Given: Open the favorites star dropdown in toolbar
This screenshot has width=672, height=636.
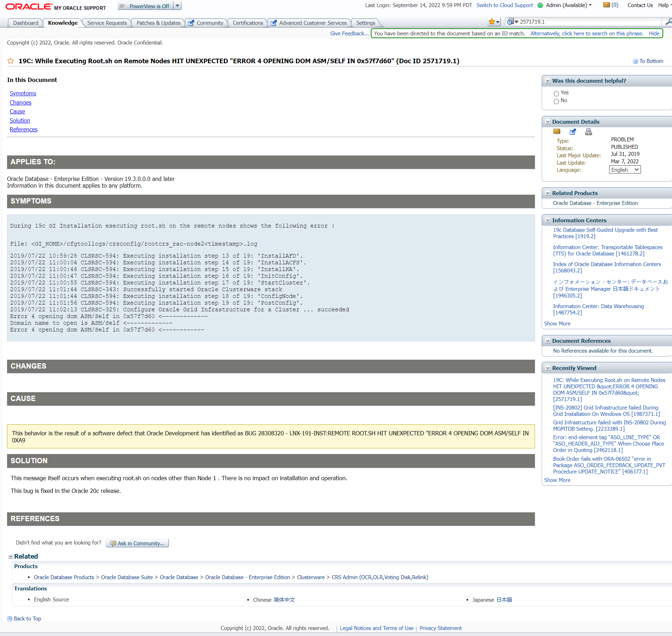Looking at the screenshot, I should click(494, 22).
